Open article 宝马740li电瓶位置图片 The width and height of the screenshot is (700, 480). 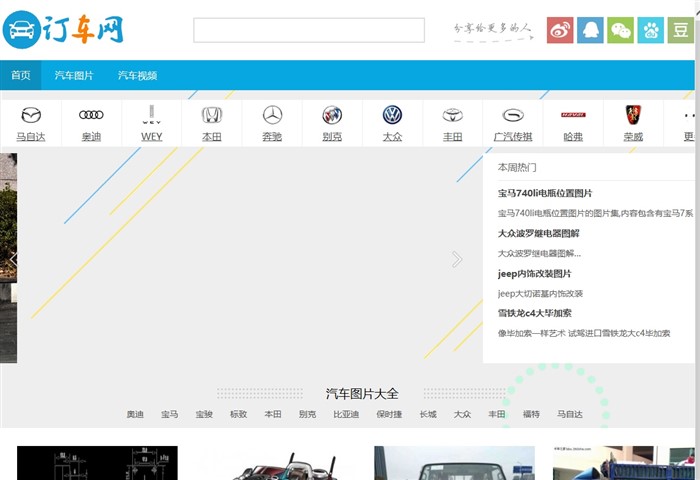pyautogui.click(x=545, y=193)
